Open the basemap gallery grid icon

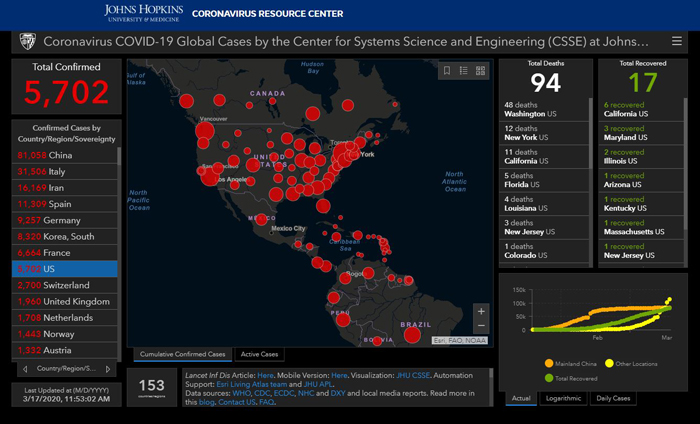pos(480,71)
